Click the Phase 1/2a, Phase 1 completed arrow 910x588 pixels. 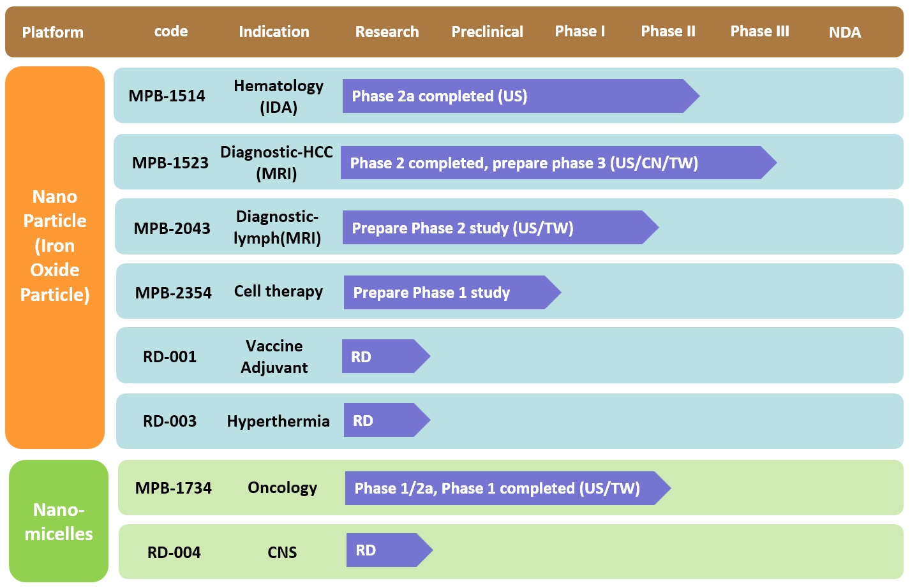(x=508, y=488)
